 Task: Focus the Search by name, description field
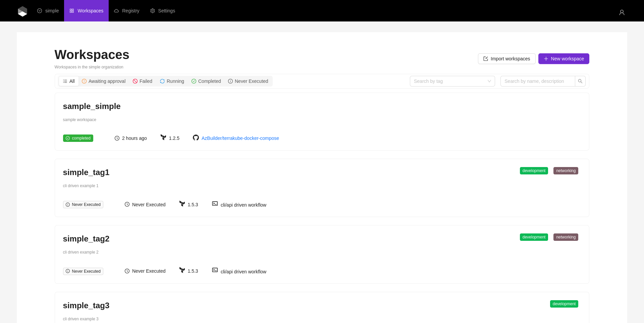click(537, 81)
